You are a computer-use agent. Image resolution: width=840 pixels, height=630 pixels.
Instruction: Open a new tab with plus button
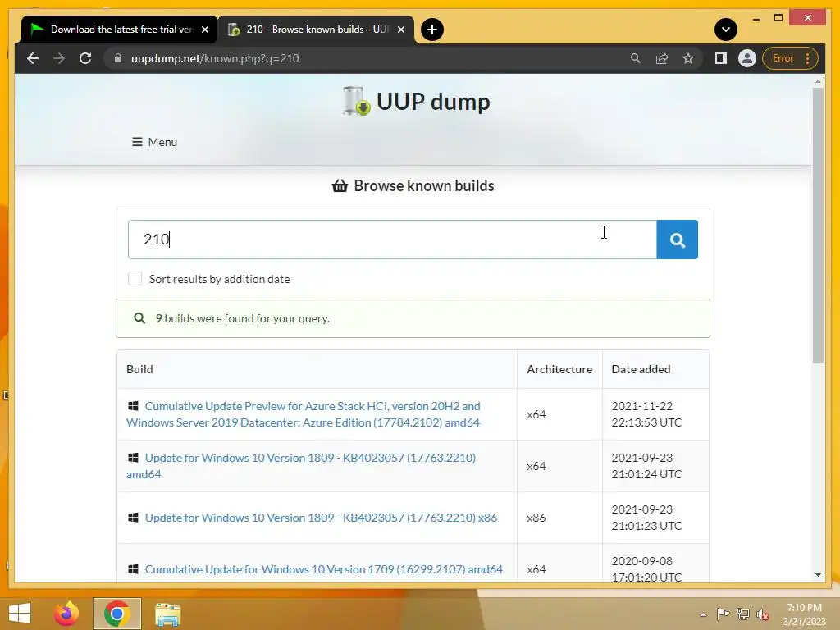[x=431, y=30]
